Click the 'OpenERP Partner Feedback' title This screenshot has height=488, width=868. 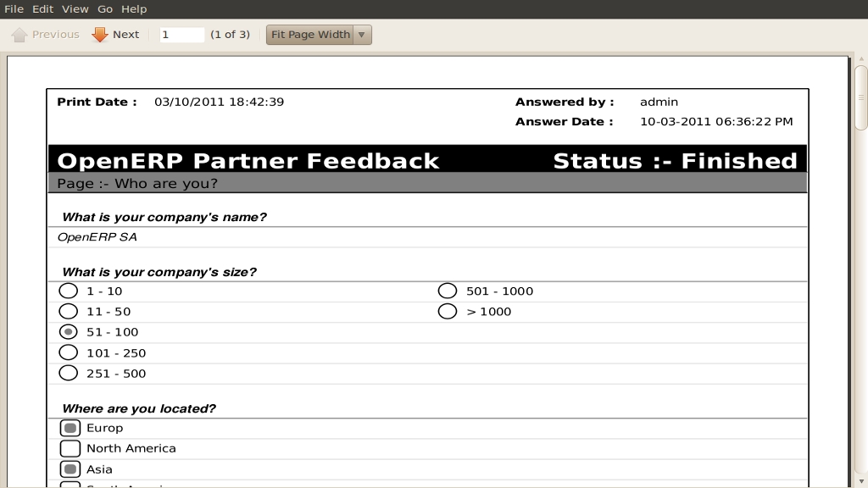248,161
